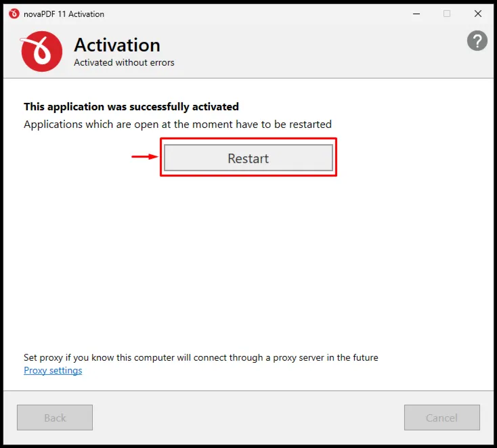
Task: Select "This application was successfully activated" message
Action: (131, 107)
